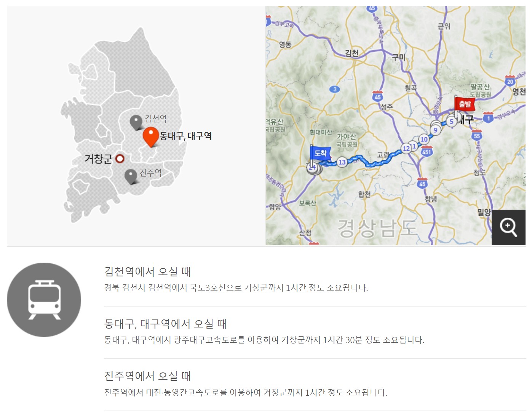Click the 동대구, 대구역에서 오실 때 heading
This screenshot has height=414, width=532.
[165, 324]
